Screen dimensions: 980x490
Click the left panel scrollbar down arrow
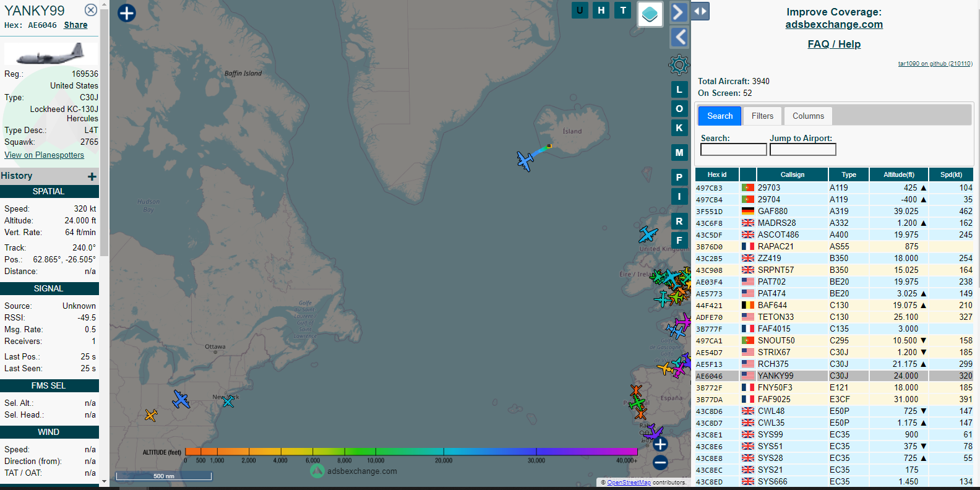pyautogui.click(x=104, y=481)
